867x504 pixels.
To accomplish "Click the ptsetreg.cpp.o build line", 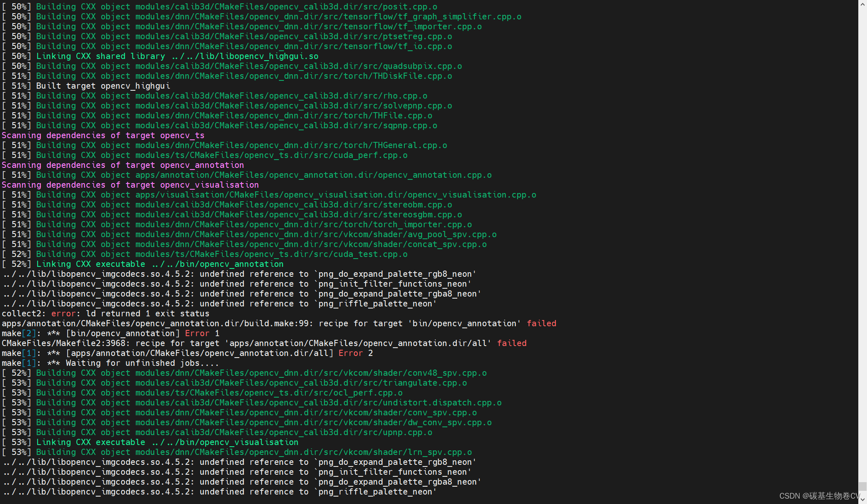I will tap(227, 36).
